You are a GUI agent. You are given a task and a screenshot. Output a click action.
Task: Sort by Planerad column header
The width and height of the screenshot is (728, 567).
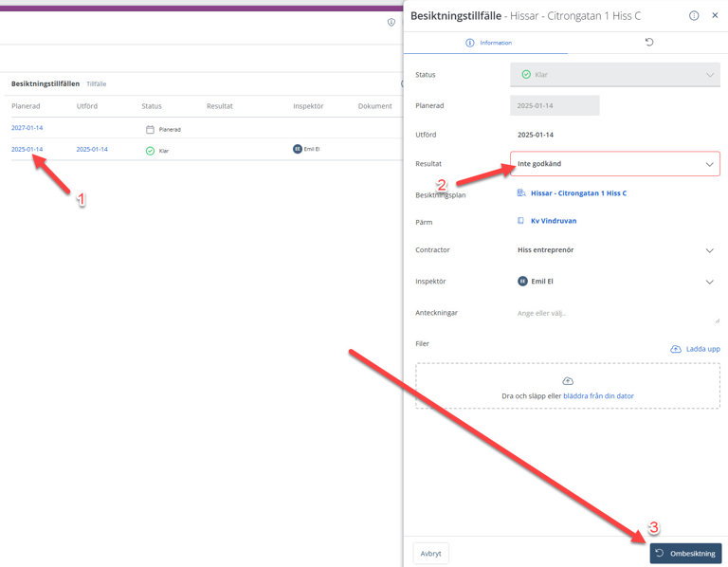pyautogui.click(x=26, y=106)
